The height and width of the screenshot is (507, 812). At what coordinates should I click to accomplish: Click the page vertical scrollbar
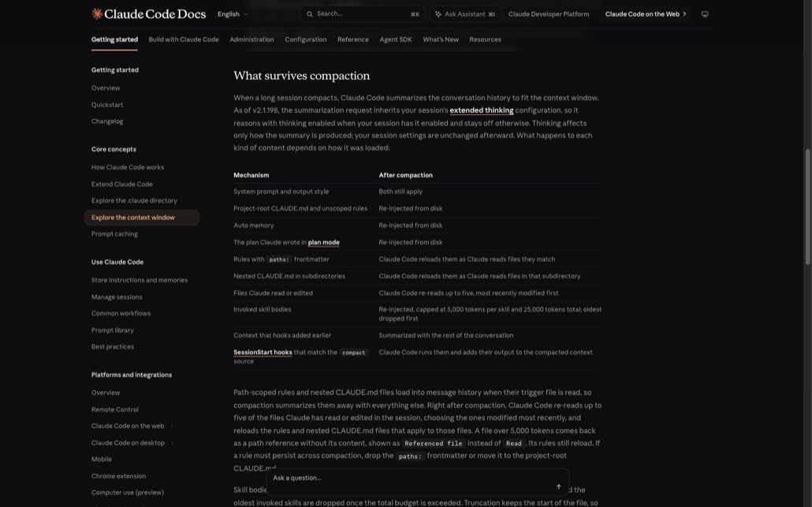pyautogui.click(x=807, y=207)
